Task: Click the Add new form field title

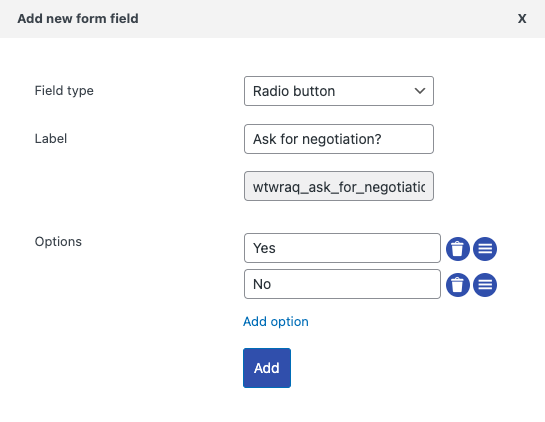Action: click(78, 18)
